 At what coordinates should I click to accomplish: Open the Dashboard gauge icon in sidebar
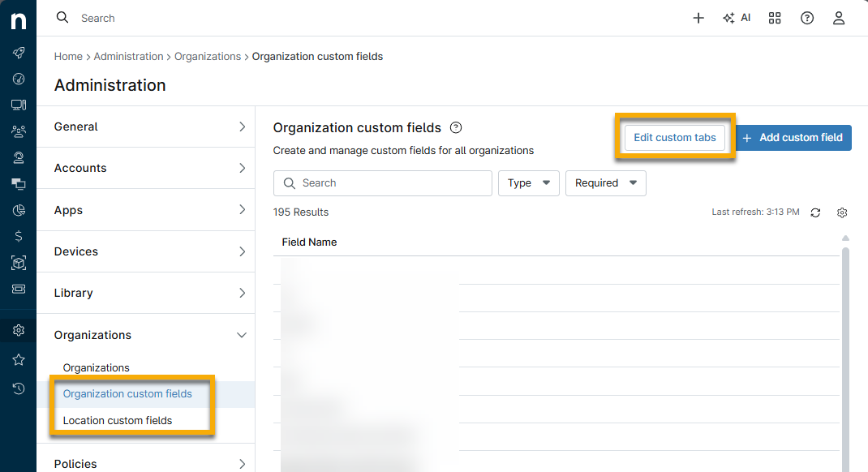[18, 79]
